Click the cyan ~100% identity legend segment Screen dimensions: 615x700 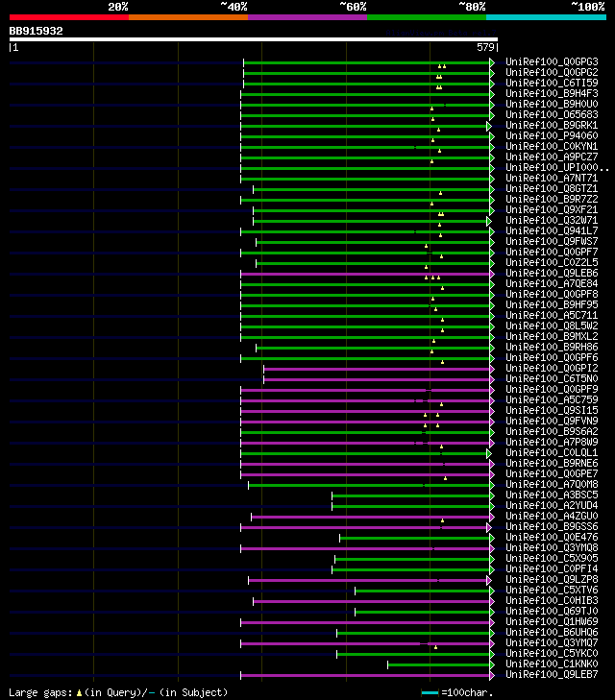(x=546, y=17)
